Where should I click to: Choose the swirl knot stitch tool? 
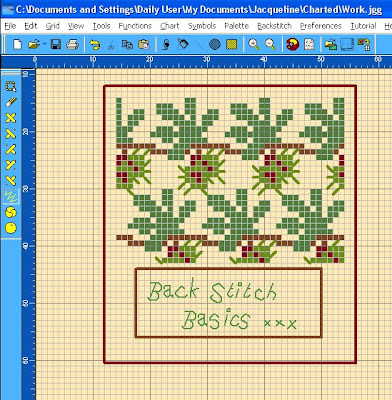[x=11, y=212]
